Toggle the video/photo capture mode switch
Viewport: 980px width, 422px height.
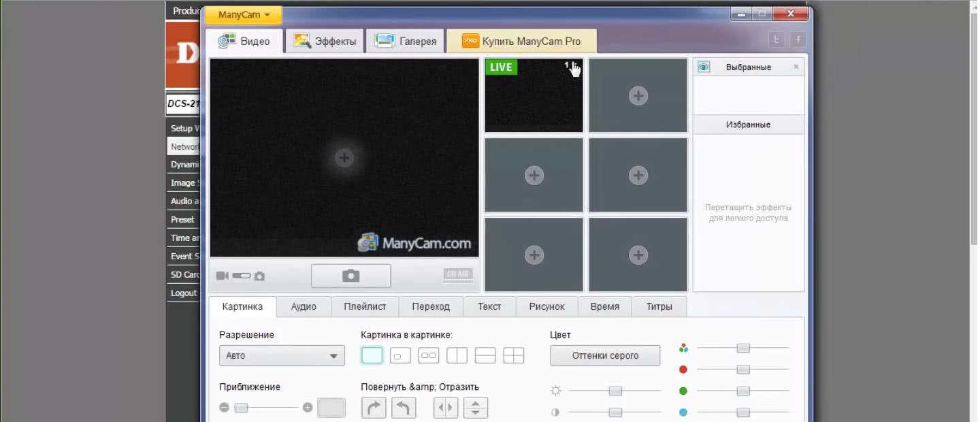[x=241, y=276]
